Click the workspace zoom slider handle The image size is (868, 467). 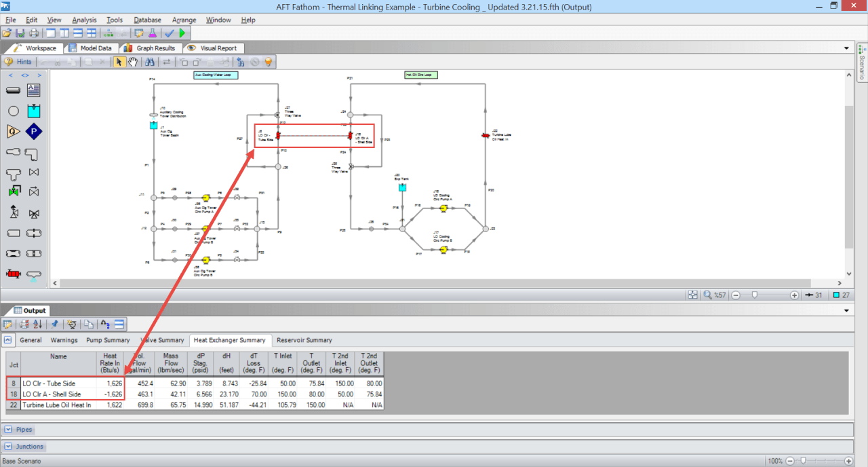tap(755, 295)
